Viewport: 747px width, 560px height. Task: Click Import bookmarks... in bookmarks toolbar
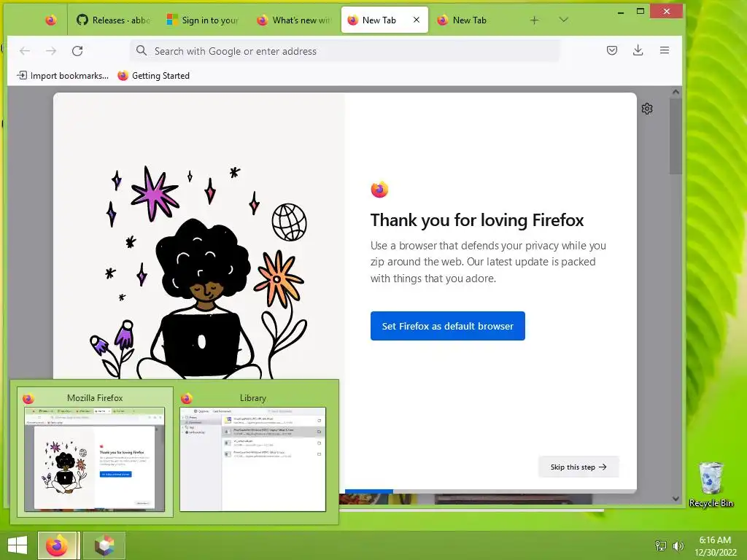pyautogui.click(x=63, y=76)
